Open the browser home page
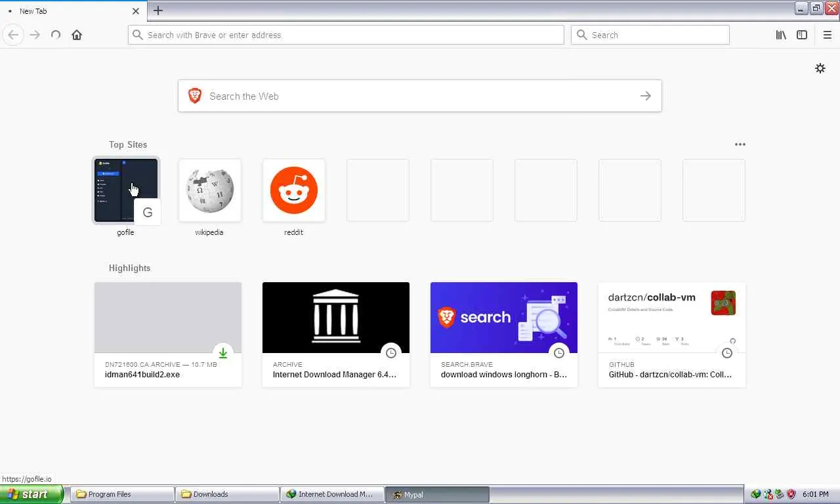 pyautogui.click(x=77, y=35)
